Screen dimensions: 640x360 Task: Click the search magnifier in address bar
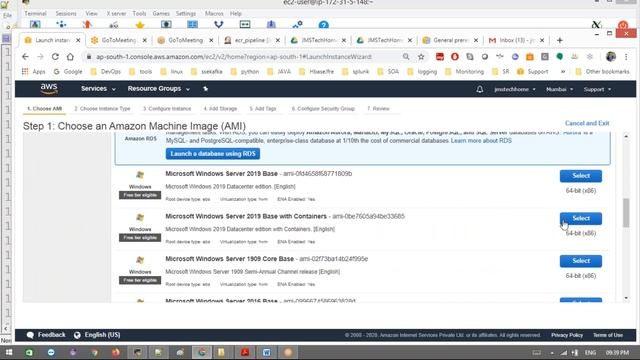click(406, 57)
